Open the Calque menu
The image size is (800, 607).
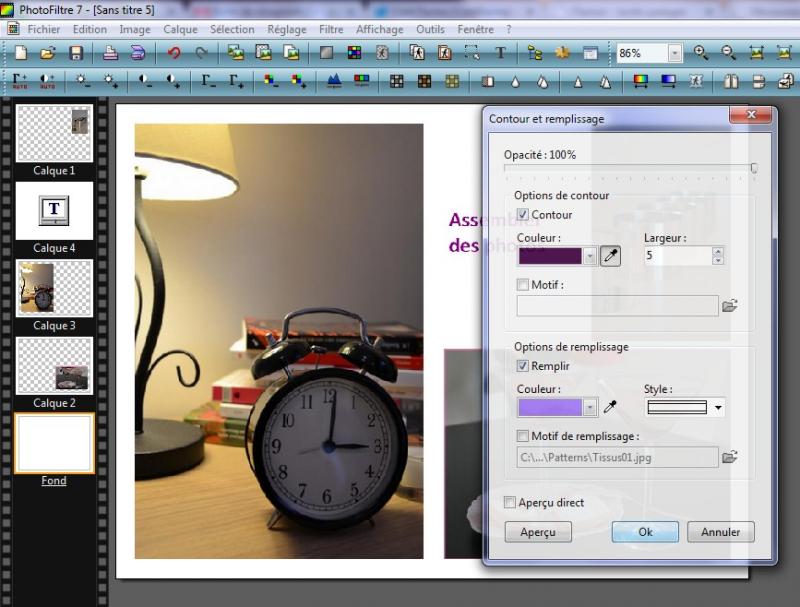point(180,29)
